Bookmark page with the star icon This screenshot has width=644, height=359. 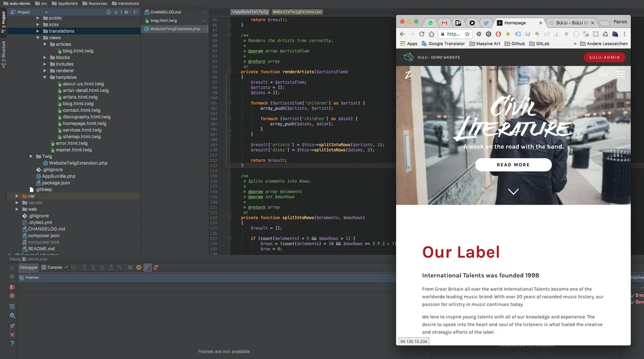pos(467,34)
